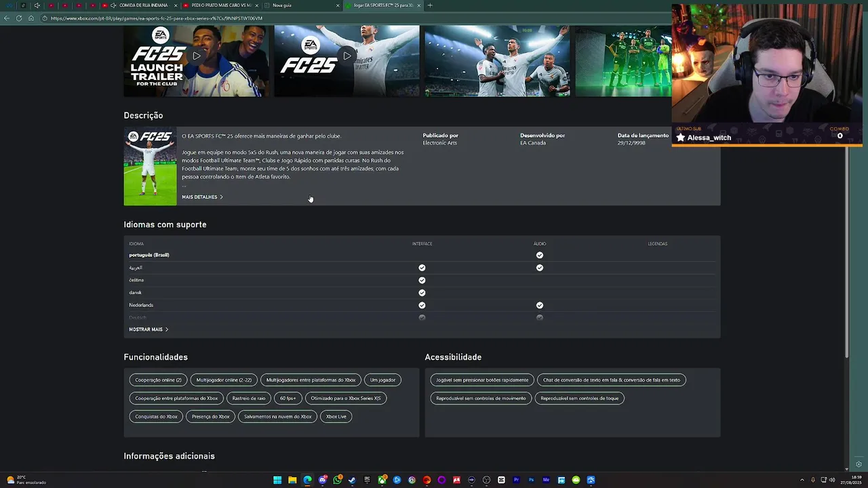This screenshot has width=868, height=488.
Task: Open the screenshot of three players celebrating
Action: (497, 61)
